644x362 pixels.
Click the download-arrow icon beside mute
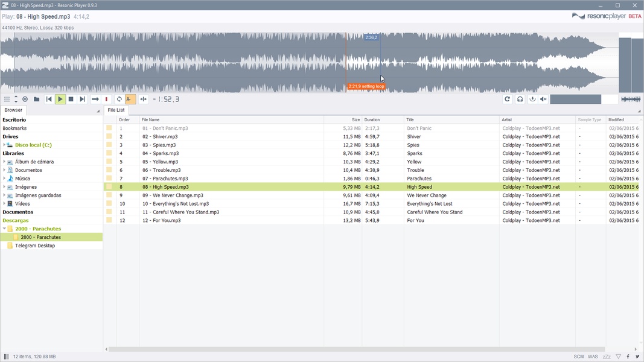[532, 99]
